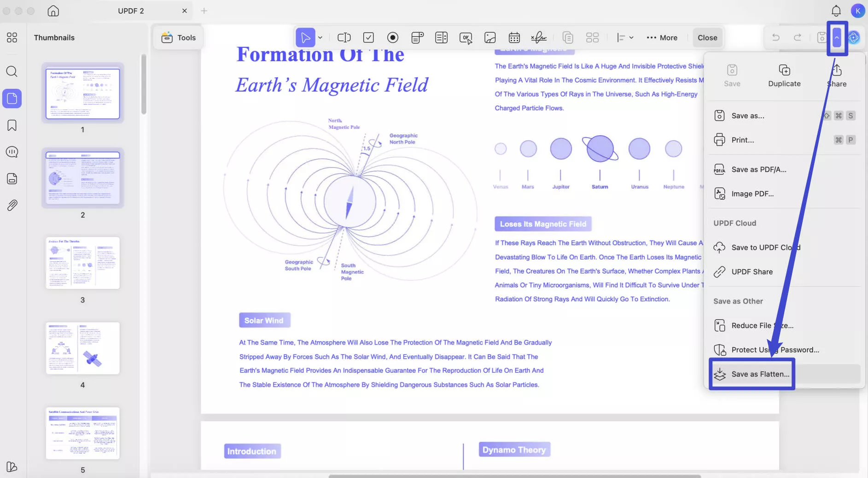Open the notifications bell
868x478 pixels.
pos(836,11)
